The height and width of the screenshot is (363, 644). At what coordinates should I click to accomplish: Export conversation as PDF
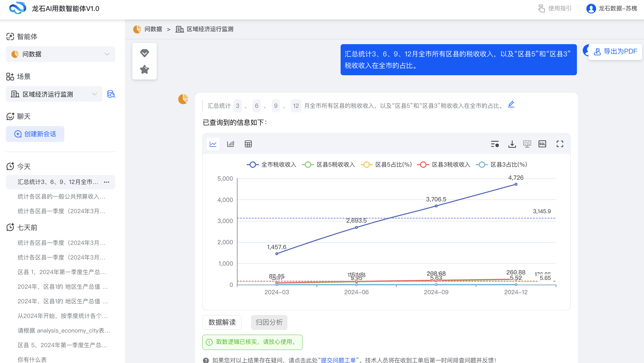(615, 51)
